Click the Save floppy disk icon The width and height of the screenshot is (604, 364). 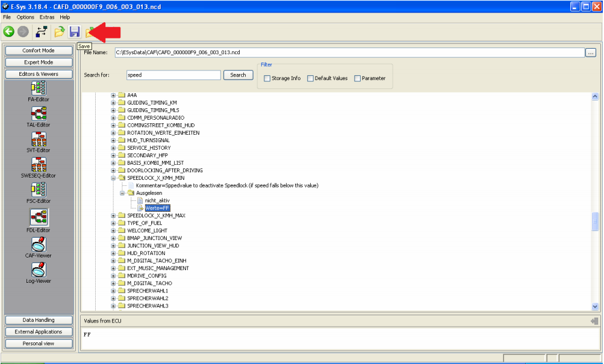[74, 31]
